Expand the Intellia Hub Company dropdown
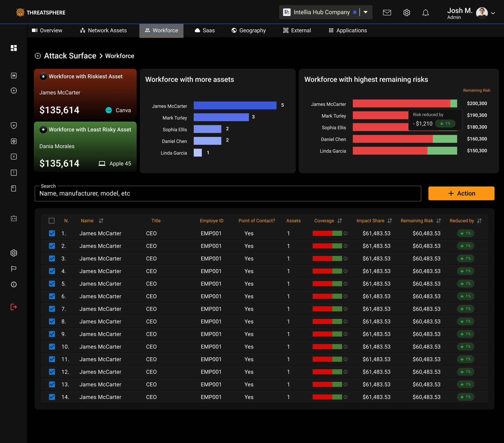 click(366, 12)
